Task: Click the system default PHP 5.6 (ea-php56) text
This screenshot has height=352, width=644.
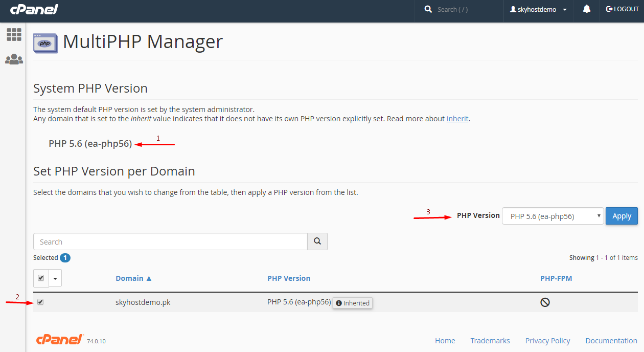Action: pos(90,144)
